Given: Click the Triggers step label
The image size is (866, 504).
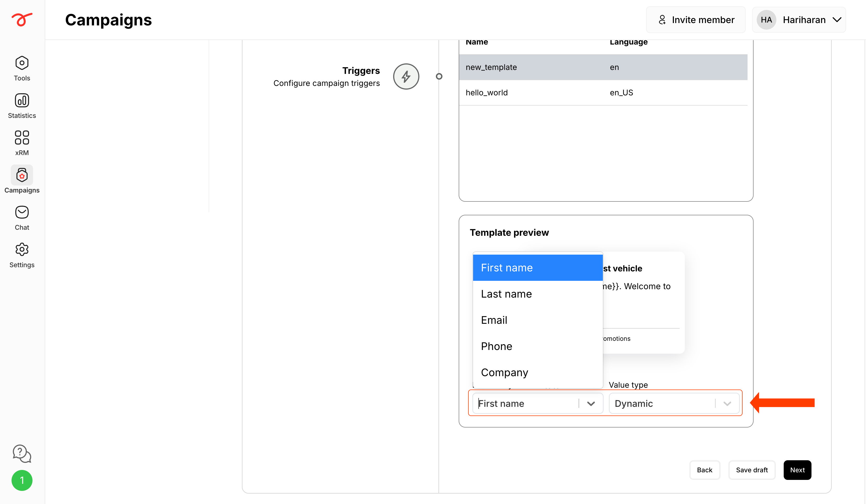Looking at the screenshot, I should (x=361, y=70).
